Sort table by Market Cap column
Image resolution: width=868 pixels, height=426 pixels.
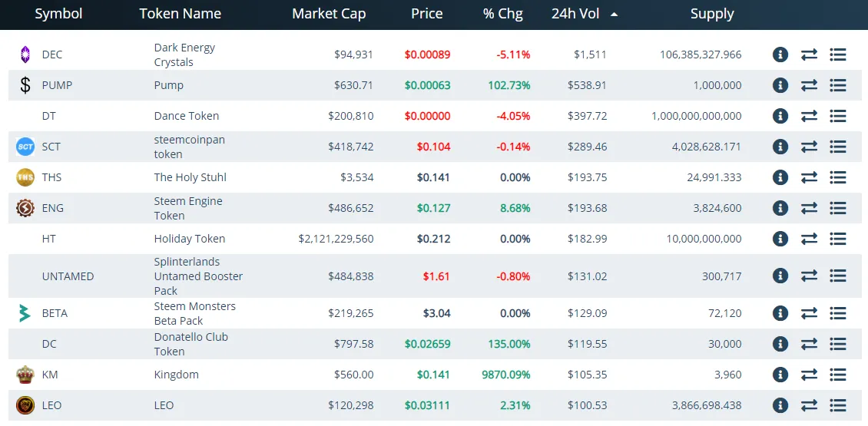[x=329, y=14]
